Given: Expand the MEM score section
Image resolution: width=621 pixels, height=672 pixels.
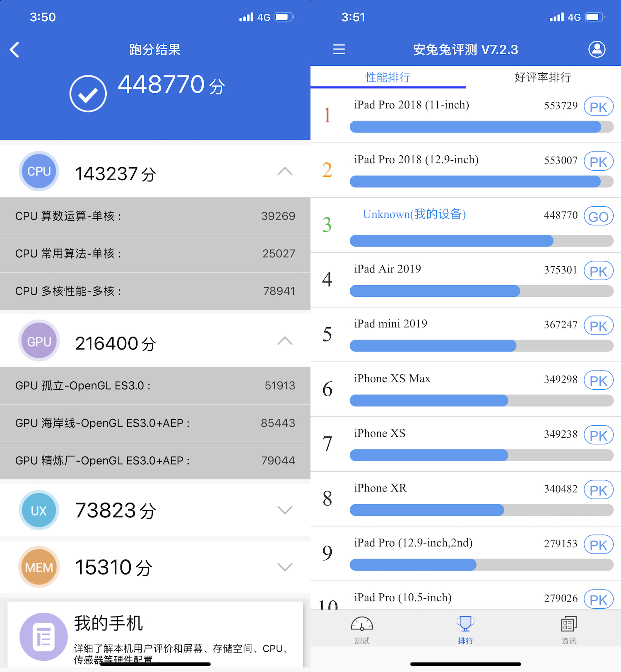Looking at the screenshot, I should pyautogui.click(x=285, y=567).
